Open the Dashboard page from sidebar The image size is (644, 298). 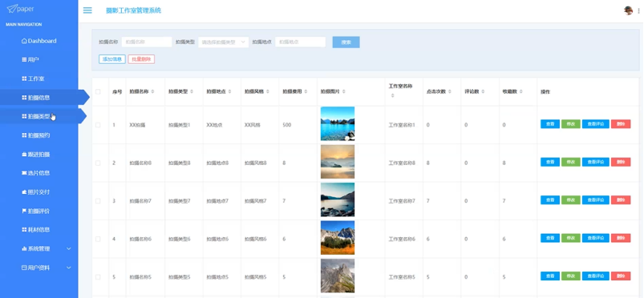pyautogui.click(x=39, y=41)
